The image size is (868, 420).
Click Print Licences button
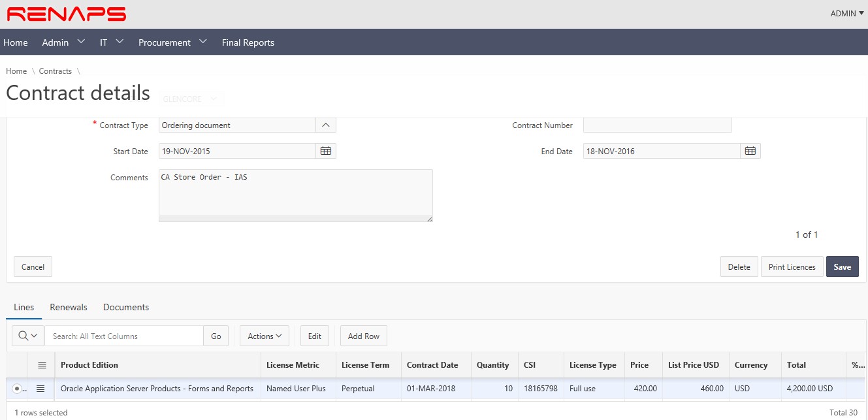point(792,267)
